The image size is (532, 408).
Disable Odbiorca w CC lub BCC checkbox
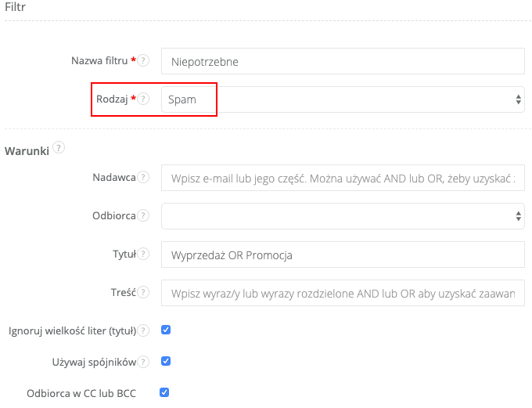[x=166, y=392]
